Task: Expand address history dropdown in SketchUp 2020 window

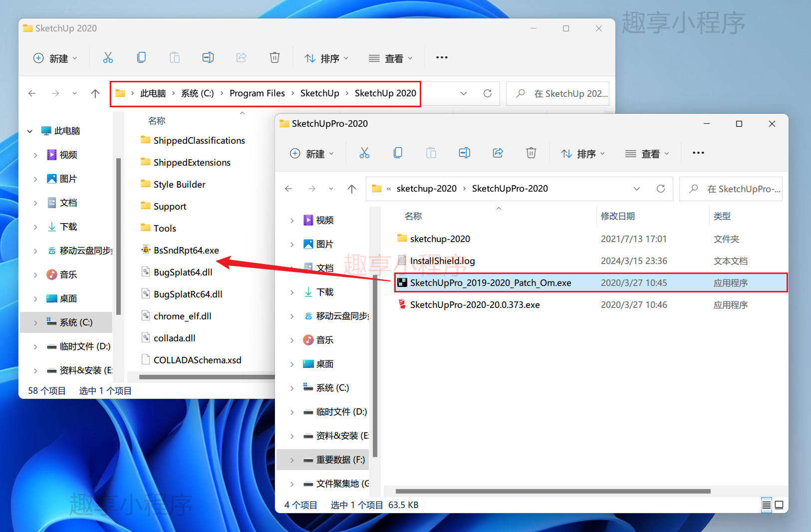Action: click(464, 93)
